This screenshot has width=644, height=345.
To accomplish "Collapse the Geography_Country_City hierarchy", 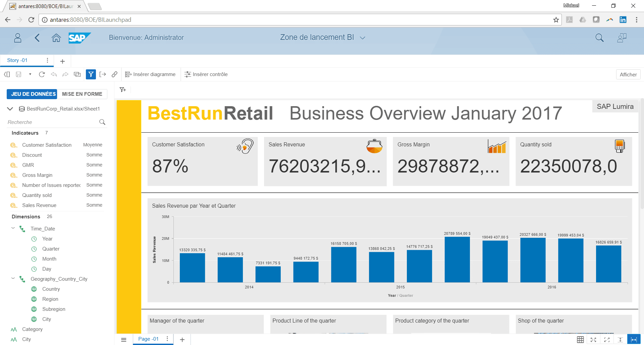I will click(13, 278).
